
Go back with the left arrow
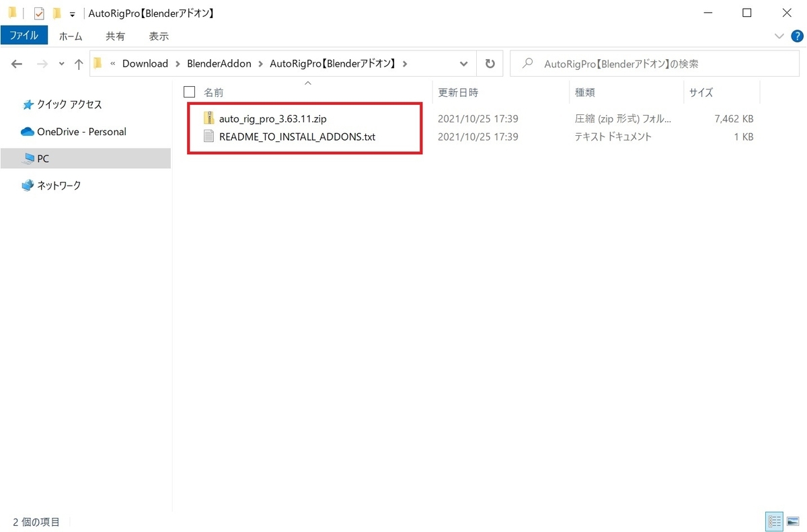pos(17,64)
